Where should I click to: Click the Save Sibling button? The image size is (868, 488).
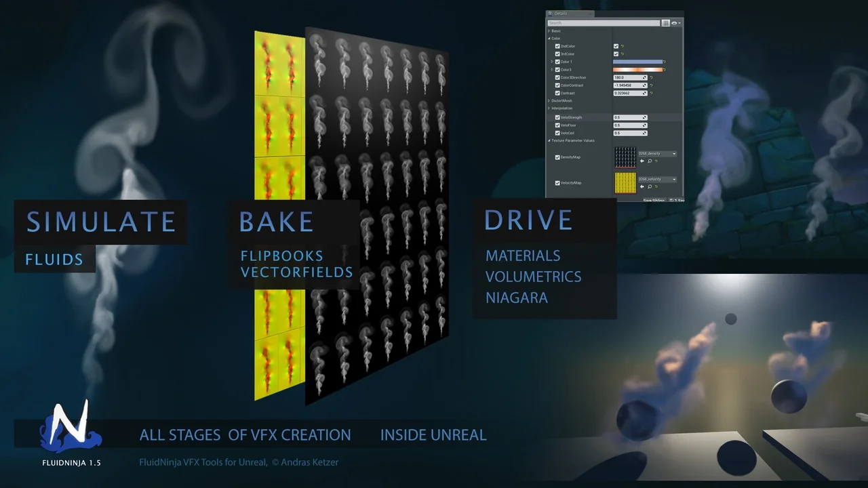[x=654, y=200]
